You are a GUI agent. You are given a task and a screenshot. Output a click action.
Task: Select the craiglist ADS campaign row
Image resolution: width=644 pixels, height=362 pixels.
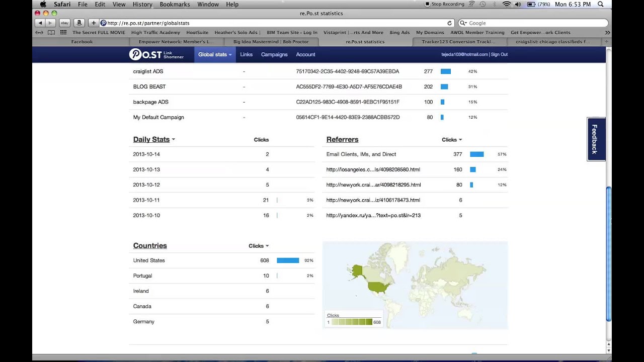click(x=318, y=71)
